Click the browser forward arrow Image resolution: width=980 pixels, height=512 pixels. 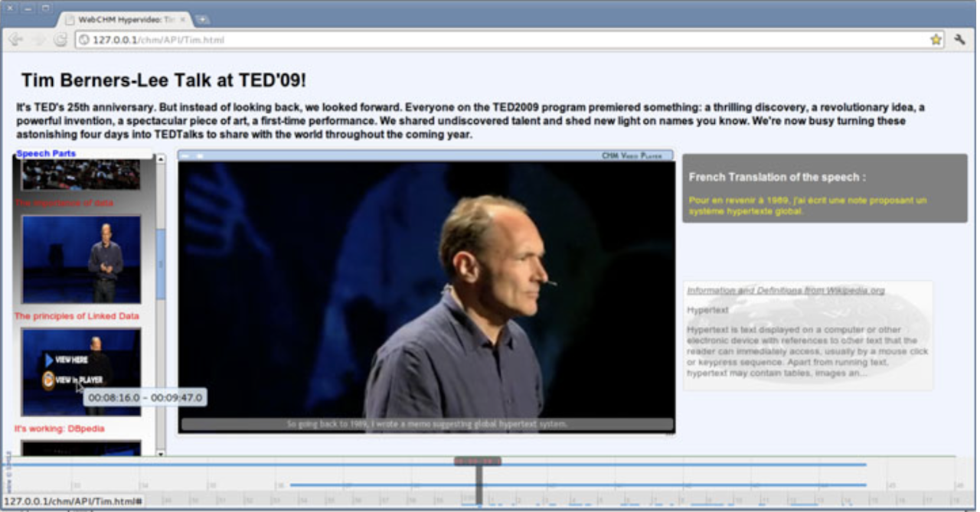click(38, 40)
